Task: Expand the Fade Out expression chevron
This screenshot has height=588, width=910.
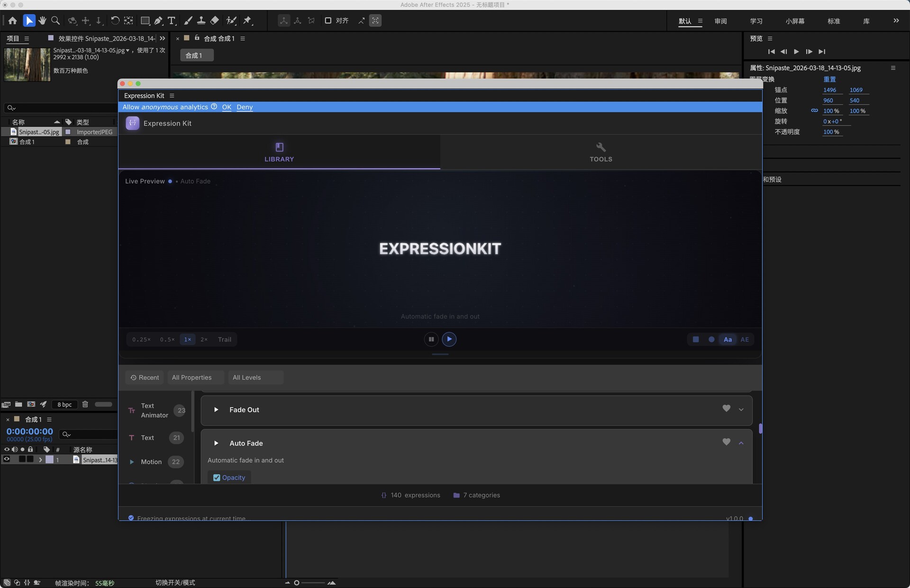Action: (x=741, y=409)
